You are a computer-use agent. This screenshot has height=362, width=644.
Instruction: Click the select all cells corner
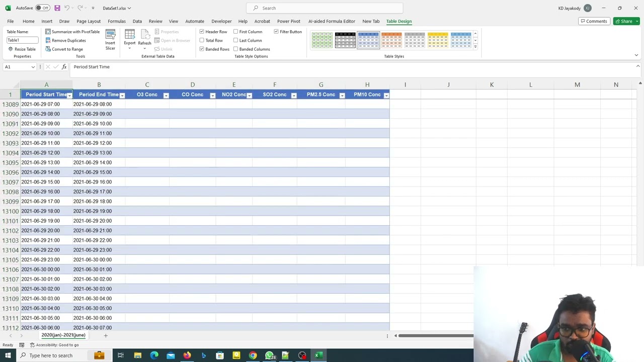pos(10,84)
